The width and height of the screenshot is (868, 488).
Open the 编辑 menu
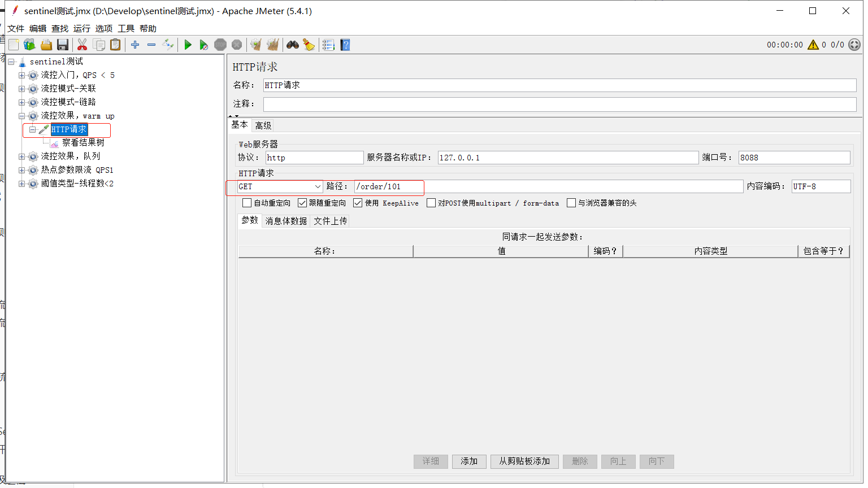[38, 28]
